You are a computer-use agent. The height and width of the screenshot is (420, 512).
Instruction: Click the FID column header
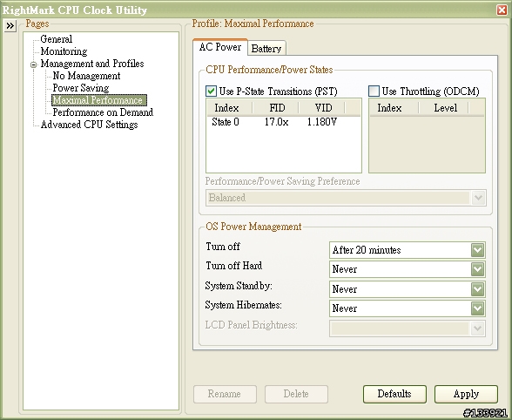[x=277, y=108]
